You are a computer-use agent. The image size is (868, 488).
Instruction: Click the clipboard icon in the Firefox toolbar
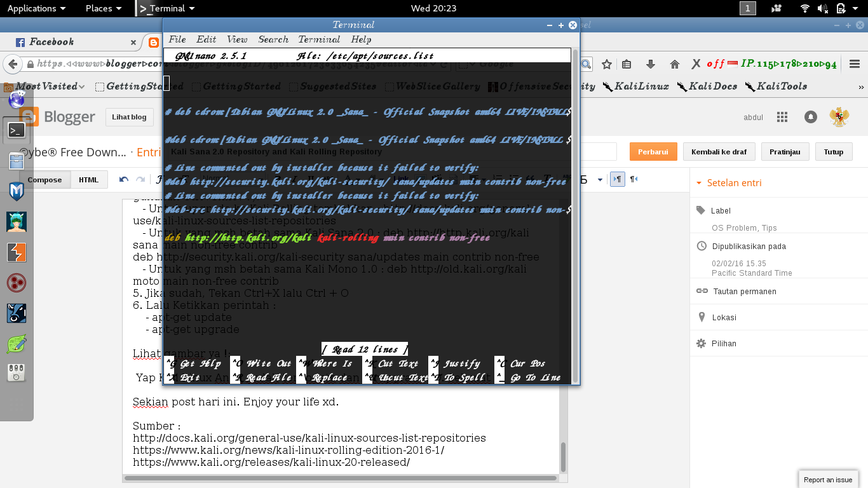coord(626,64)
